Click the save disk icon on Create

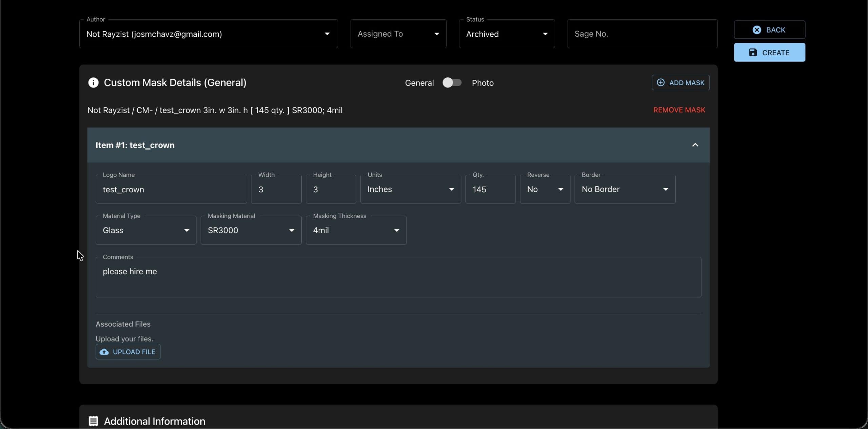click(x=753, y=52)
